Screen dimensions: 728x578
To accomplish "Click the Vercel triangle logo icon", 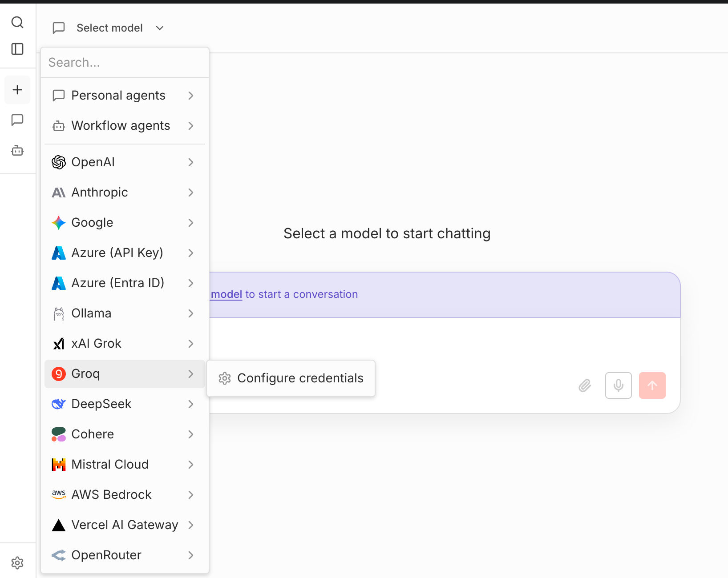I will pyautogui.click(x=59, y=525).
